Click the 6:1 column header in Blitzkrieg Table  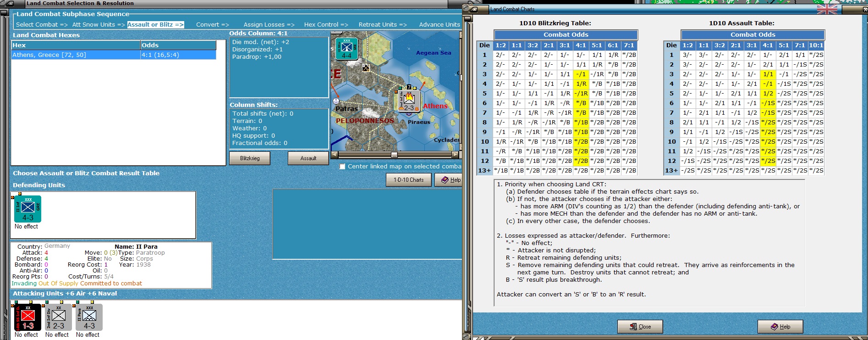tap(613, 45)
